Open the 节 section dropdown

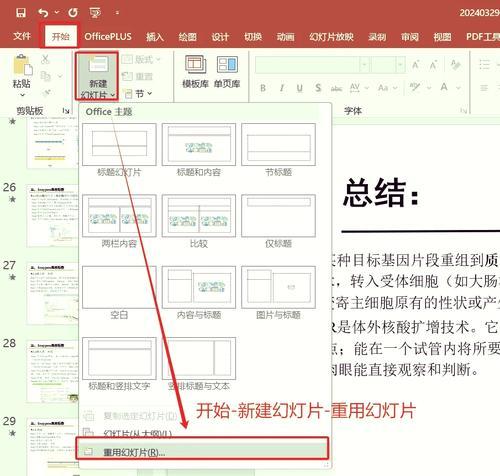138,94
